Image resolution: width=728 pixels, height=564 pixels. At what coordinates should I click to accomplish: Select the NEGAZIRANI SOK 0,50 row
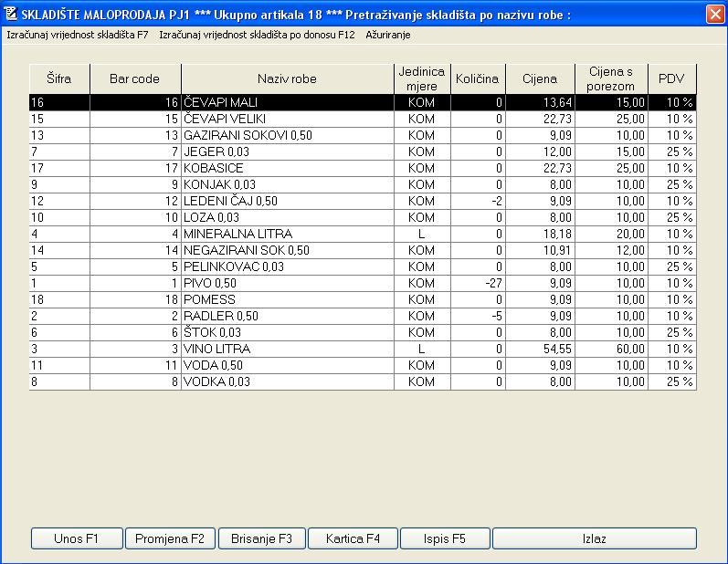pos(363,250)
